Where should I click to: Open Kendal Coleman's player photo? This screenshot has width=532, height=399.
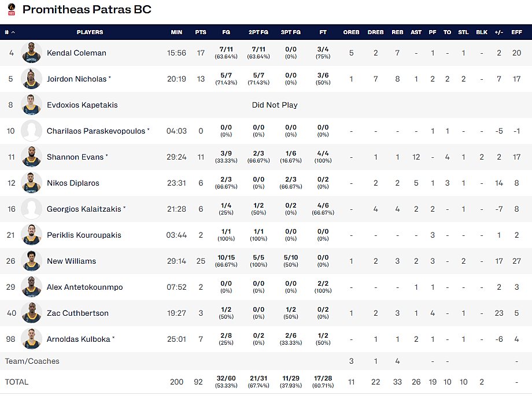tap(31, 53)
